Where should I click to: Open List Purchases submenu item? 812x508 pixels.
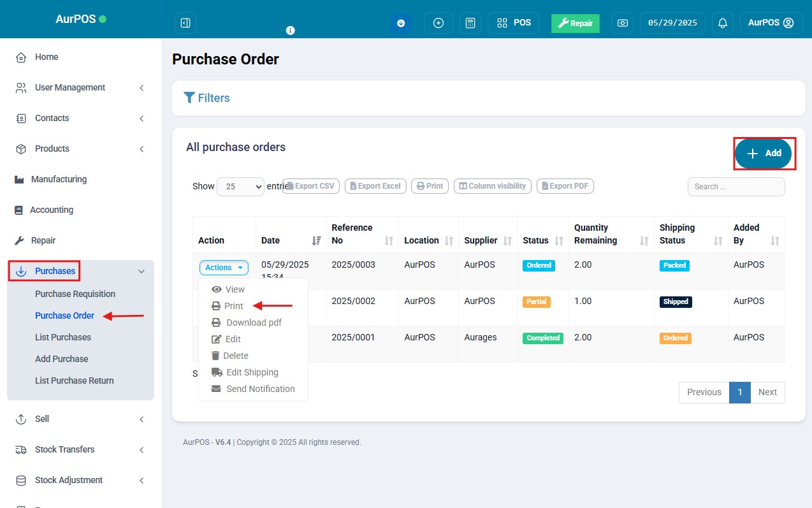[63, 337]
